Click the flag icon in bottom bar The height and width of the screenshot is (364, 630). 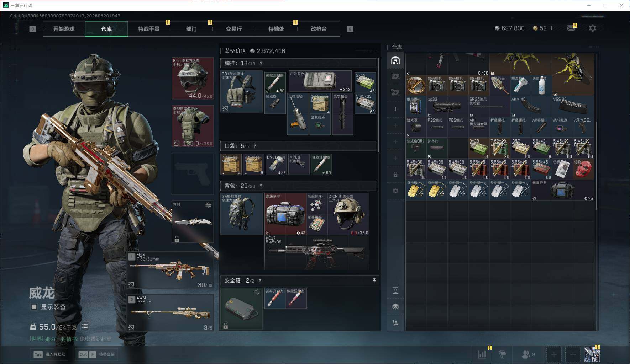[502, 354]
